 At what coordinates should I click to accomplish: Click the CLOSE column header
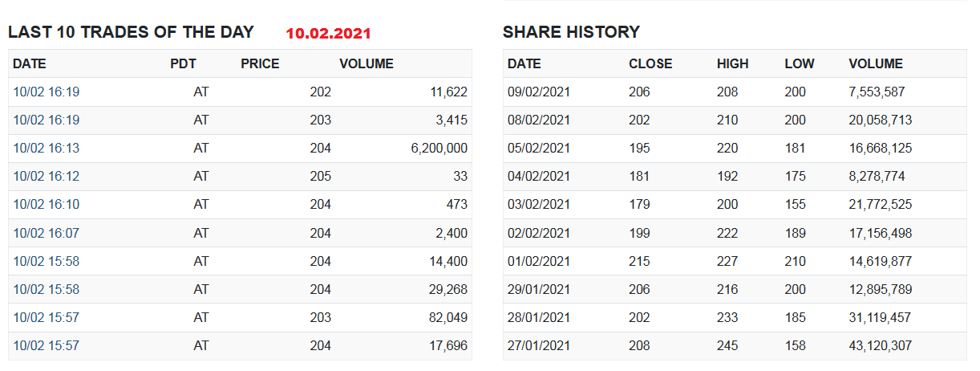650,63
